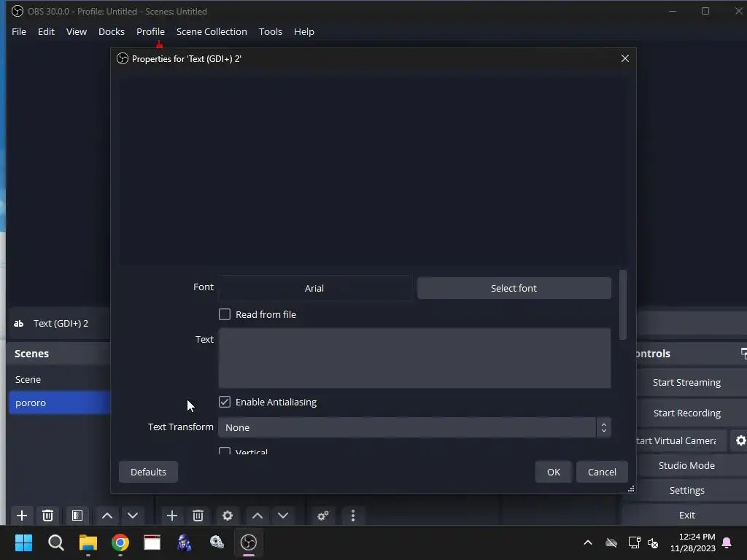Move scene up arrow
Screen dimensions: 747x560
(x=107, y=516)
